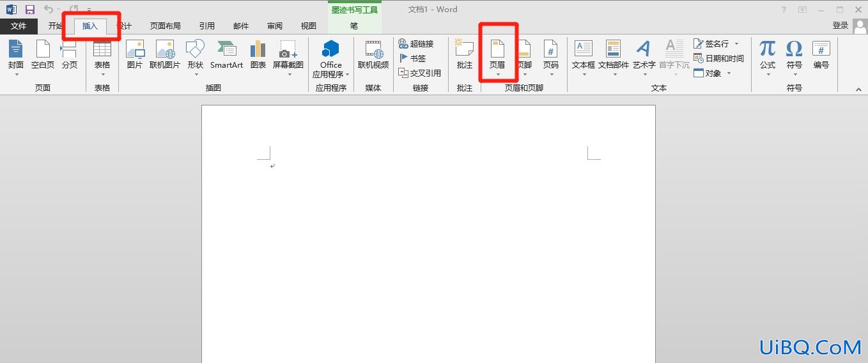Switch to the Mailings (邮件) tab

pyautogui.click(x=241, y=26)
